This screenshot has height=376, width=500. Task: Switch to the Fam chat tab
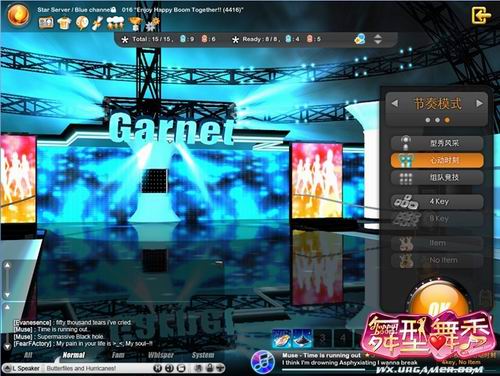(118, 355)
